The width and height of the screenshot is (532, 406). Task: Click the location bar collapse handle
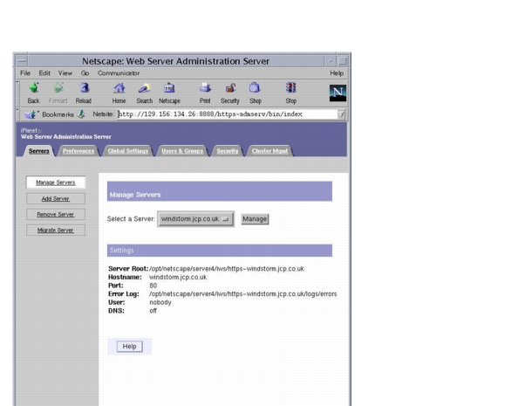click(18, 114)
